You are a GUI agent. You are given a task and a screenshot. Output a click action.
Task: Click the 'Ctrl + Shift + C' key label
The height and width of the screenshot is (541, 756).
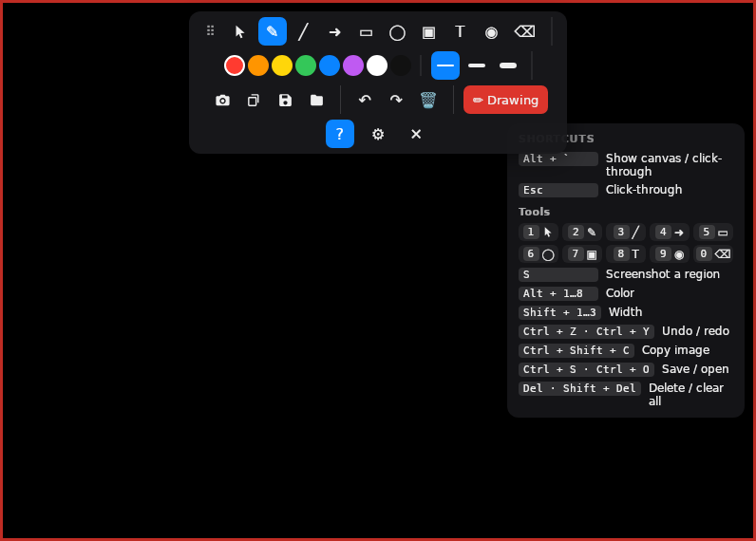(576, 351)
